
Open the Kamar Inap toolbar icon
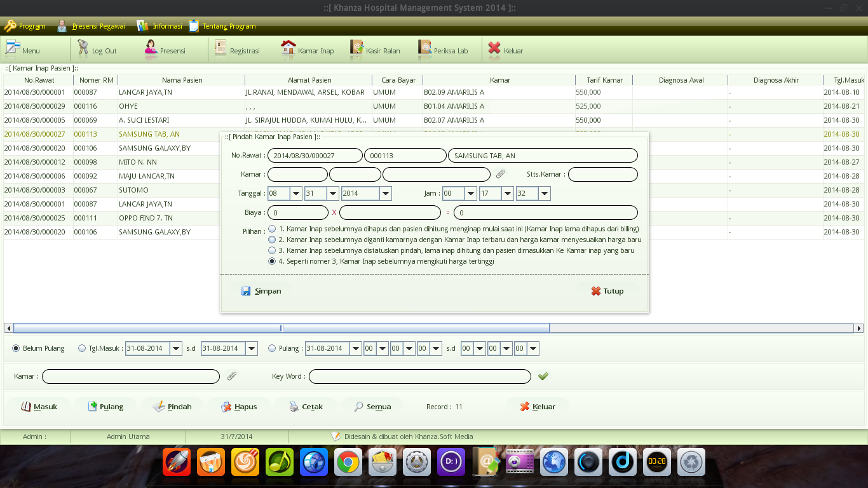(x=308, y=49)
